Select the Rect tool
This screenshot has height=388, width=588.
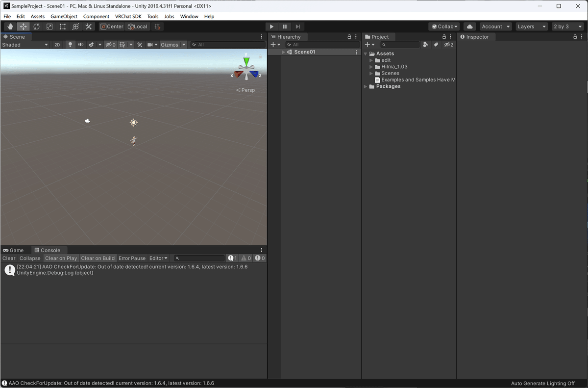coord(62,26)
